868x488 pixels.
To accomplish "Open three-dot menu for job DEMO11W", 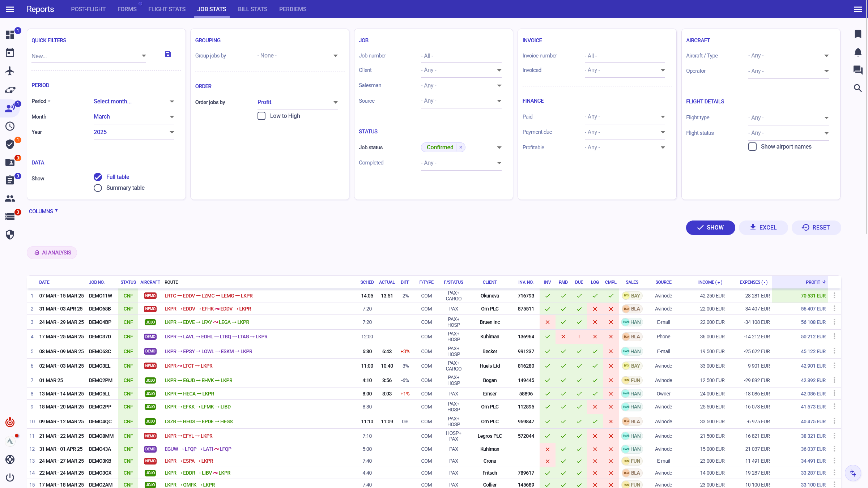I will 834,296.
